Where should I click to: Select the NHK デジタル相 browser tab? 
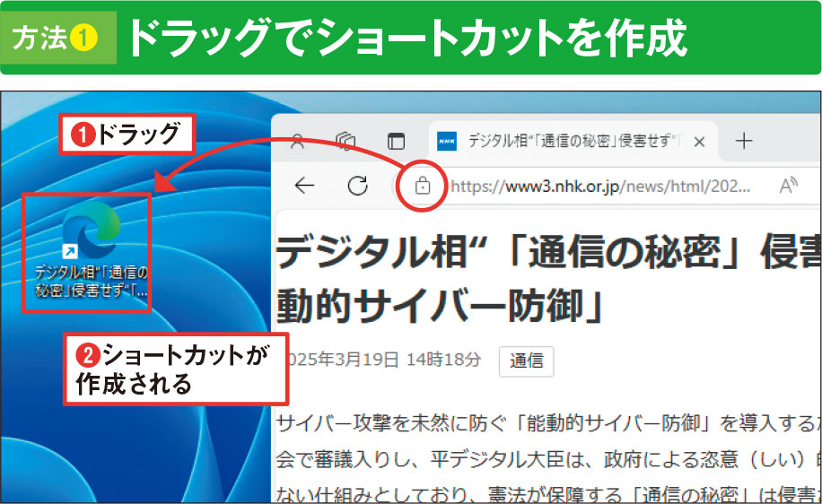pyautogui.click(x=573, y=141)
